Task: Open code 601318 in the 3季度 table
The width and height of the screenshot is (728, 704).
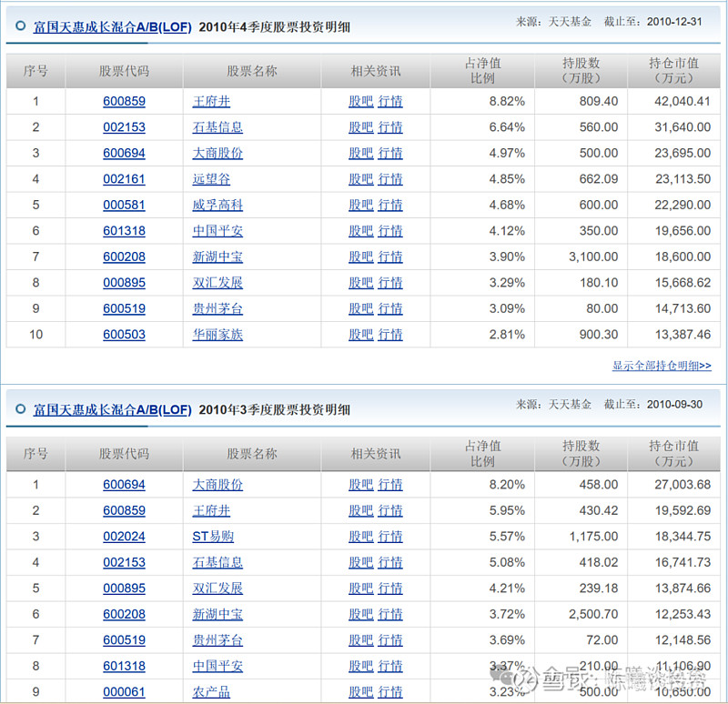Action: (x=124, y=666)
